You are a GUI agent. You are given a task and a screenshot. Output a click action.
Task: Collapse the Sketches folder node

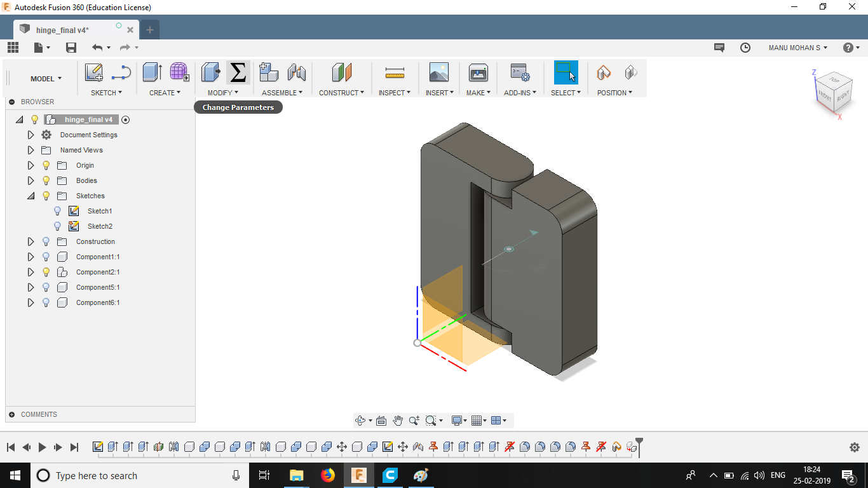tap(31, 196)
